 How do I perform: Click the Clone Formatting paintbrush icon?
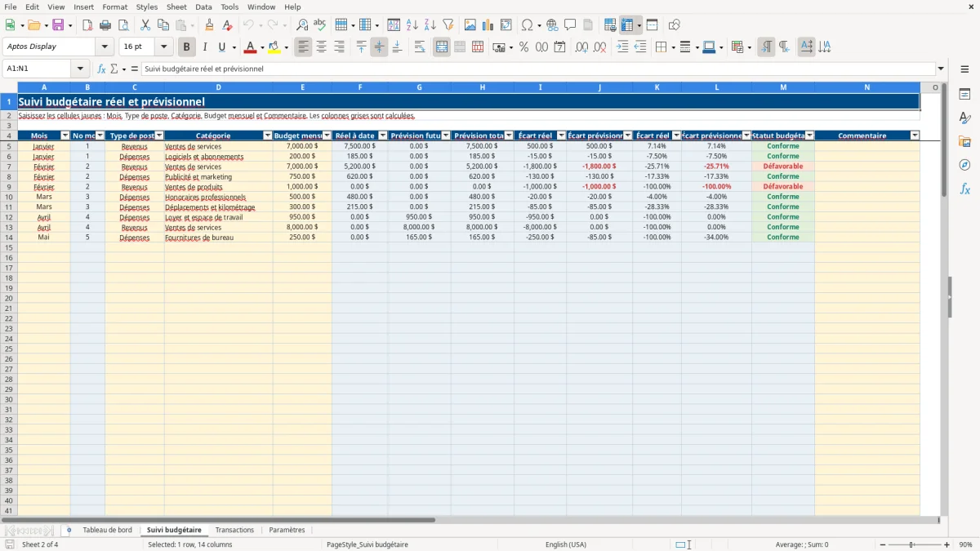pyautogui.click(x=210, y=25)
